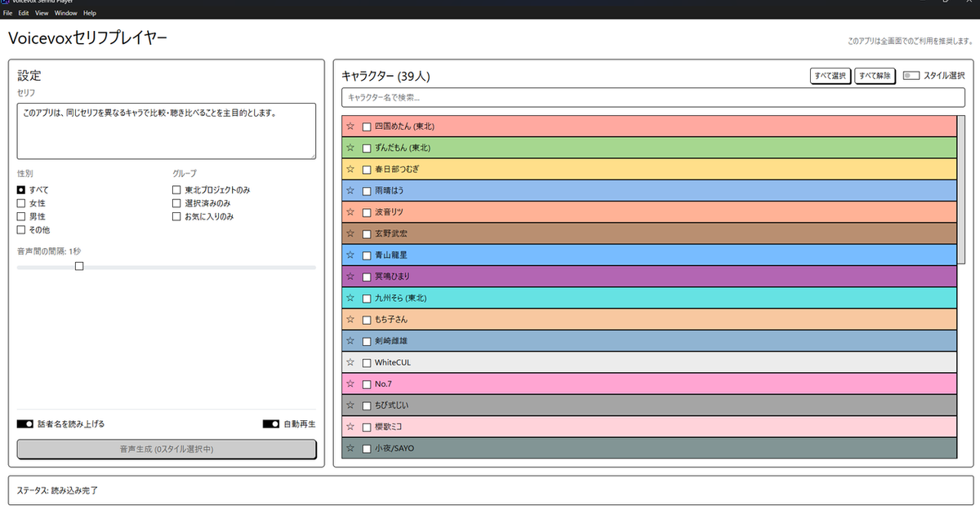The image size is (980, 514).
Task: Select 玄野武宏 via checkbox
Action: click(x=367, y=233)
